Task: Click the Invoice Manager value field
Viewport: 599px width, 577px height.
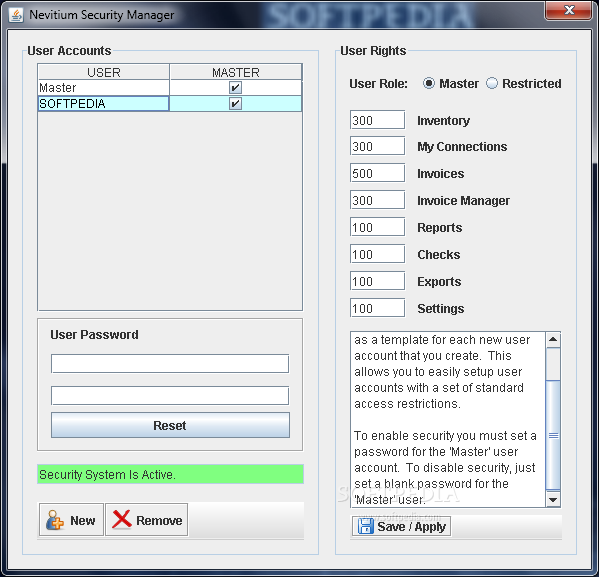Action: (377, 200)
